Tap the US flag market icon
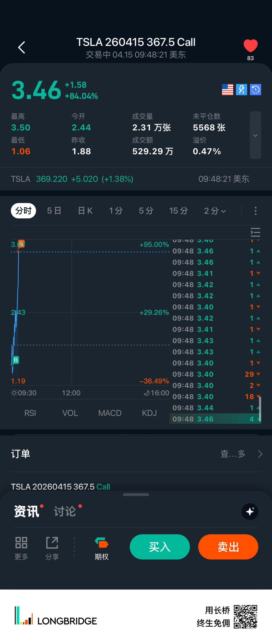The height and width of the screenshot is (644, 272). 227,89
